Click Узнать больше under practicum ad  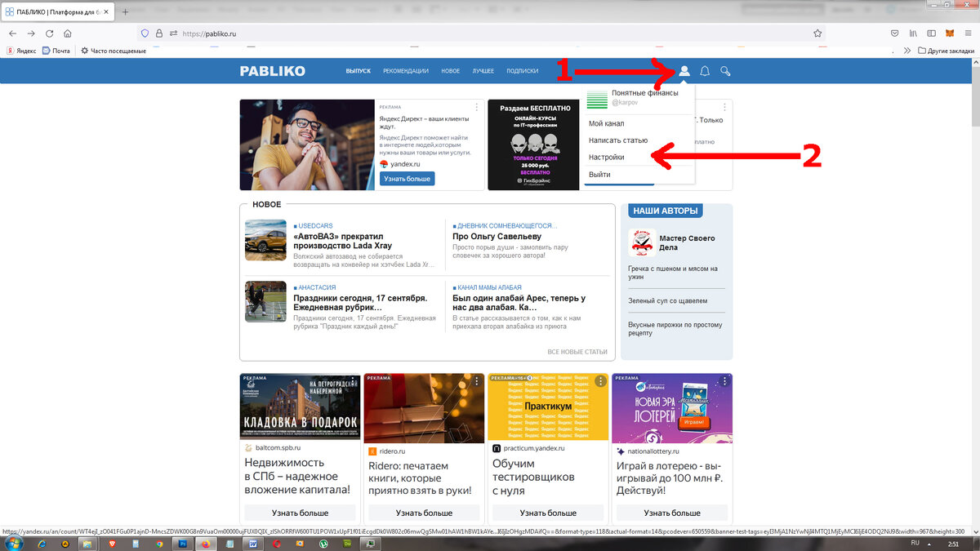coord(548,513)
